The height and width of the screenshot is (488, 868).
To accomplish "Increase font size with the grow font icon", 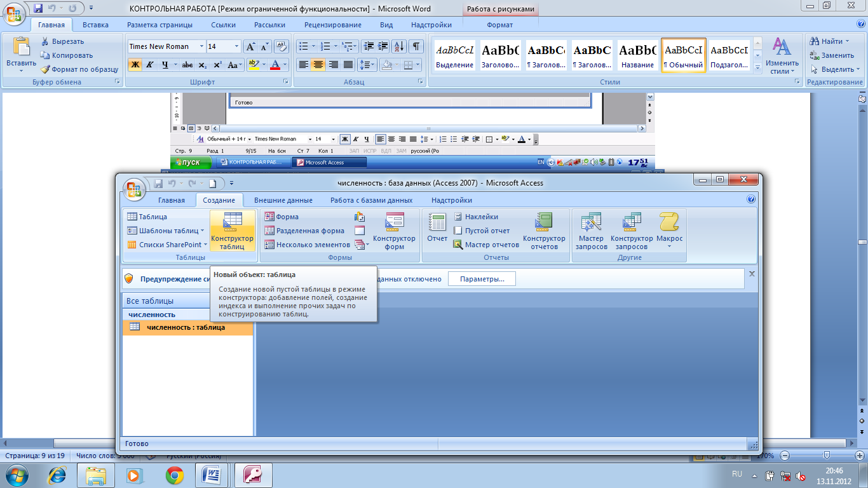I will coord(250,46).
